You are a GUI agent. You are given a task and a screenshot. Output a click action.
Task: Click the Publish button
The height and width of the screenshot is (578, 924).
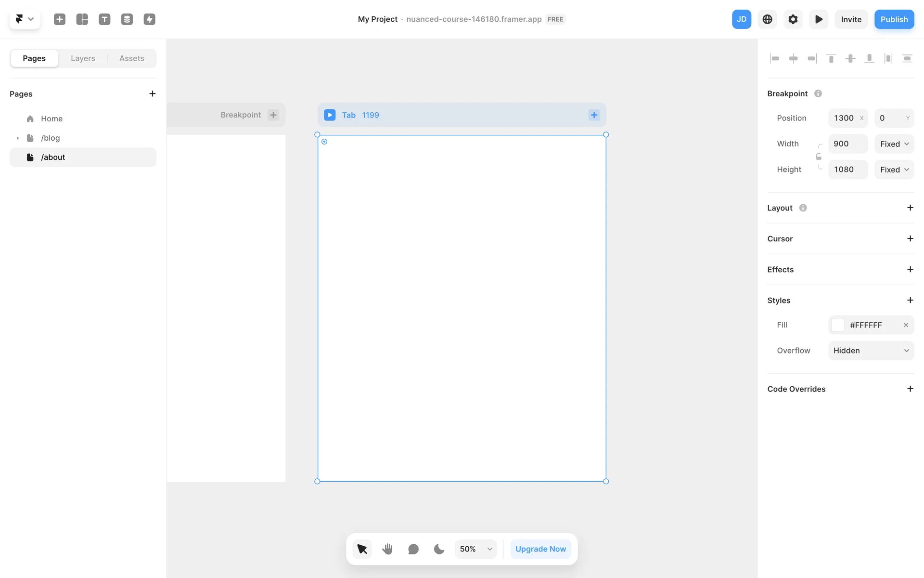pyautogui.click(x=894, y=19)
